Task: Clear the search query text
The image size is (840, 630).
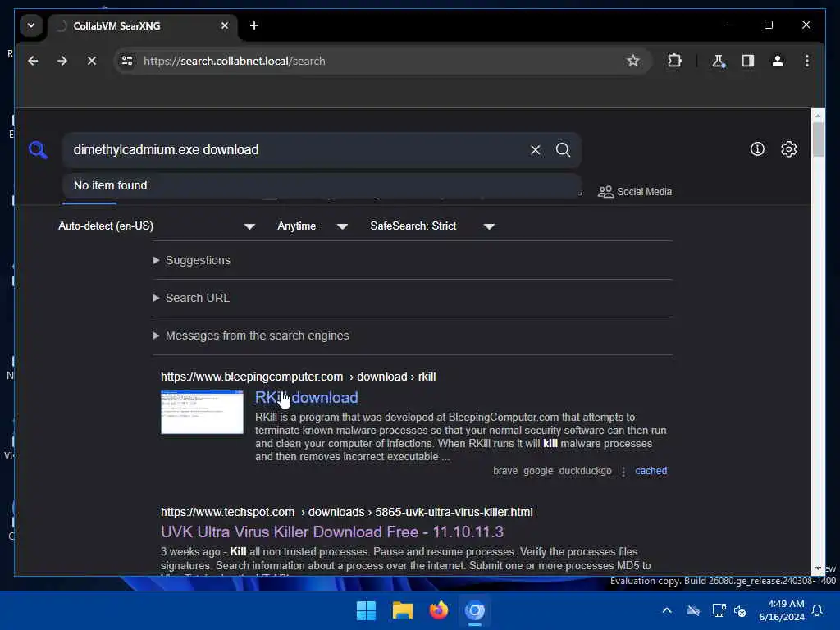Action: (535, 150)
